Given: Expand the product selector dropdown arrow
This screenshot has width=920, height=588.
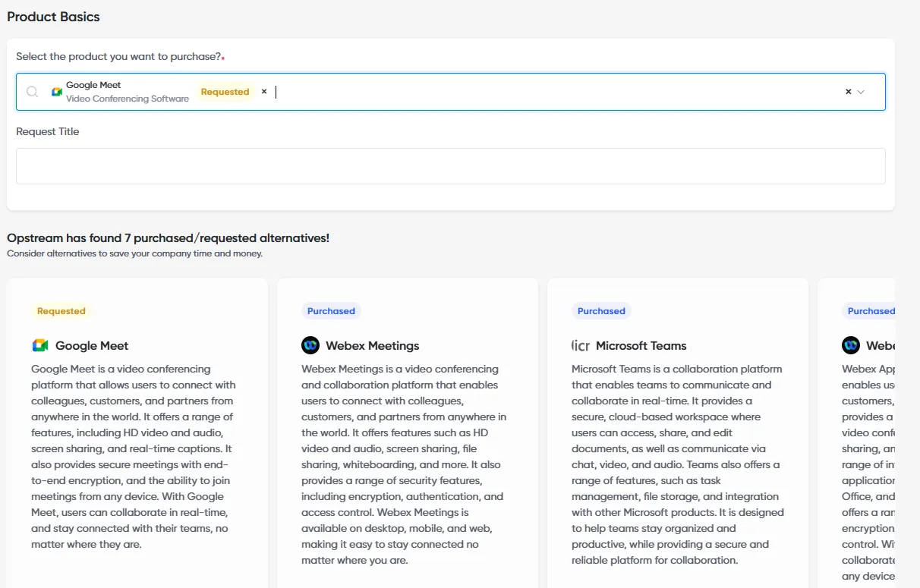Looking at the screenshot, I should [861, 92].
